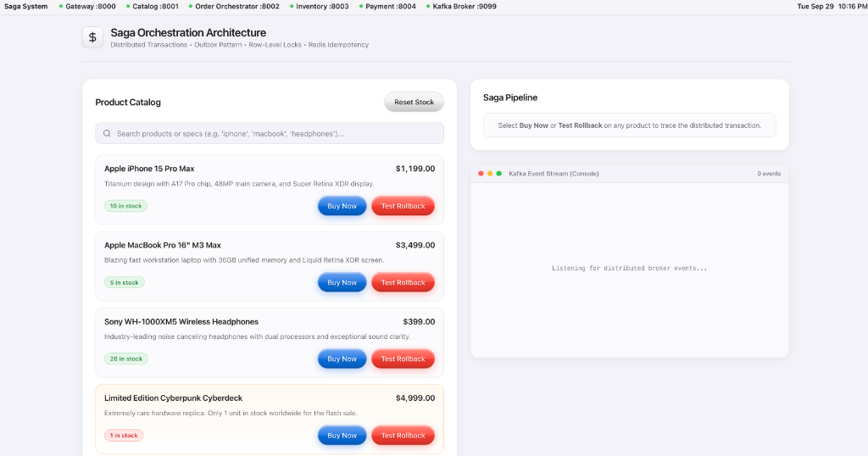Click the Sony noise canceling headphones description
Screen dimensions: 868x456
tap(258, 336)
